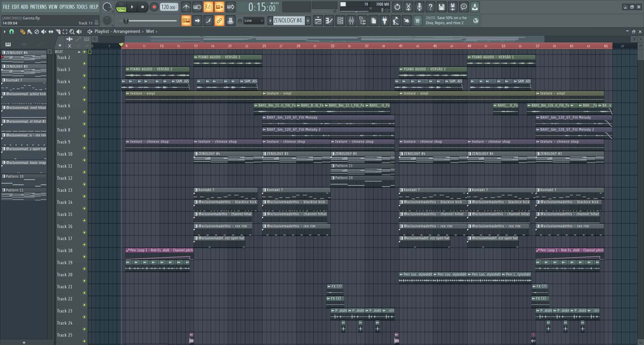Toggle multilink to controllers
Viewport: 644px width, 345px height.
tap(231, 21)
